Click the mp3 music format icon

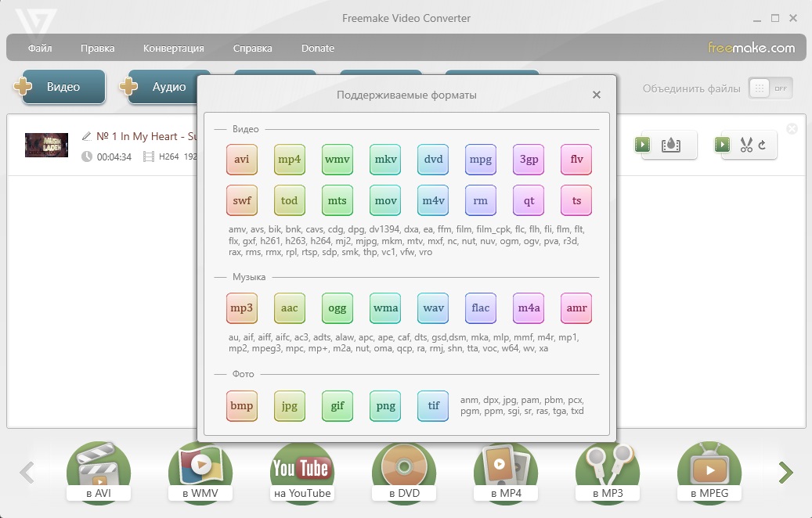242,308
